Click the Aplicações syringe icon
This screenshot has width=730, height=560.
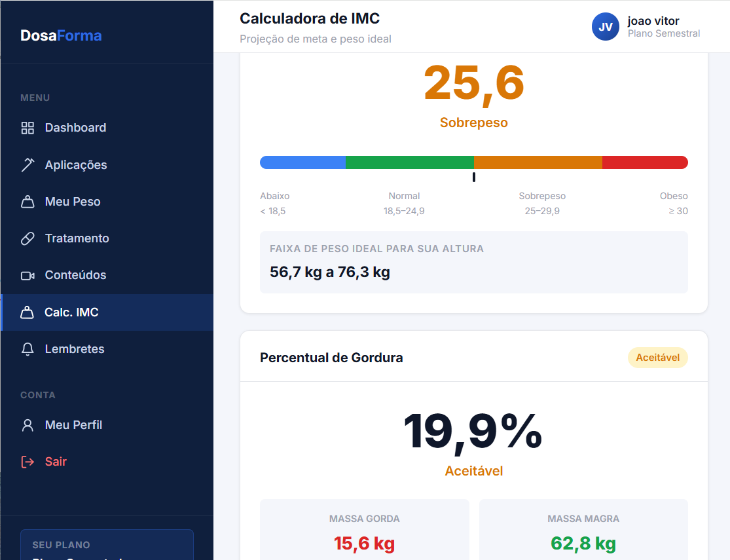27,164
